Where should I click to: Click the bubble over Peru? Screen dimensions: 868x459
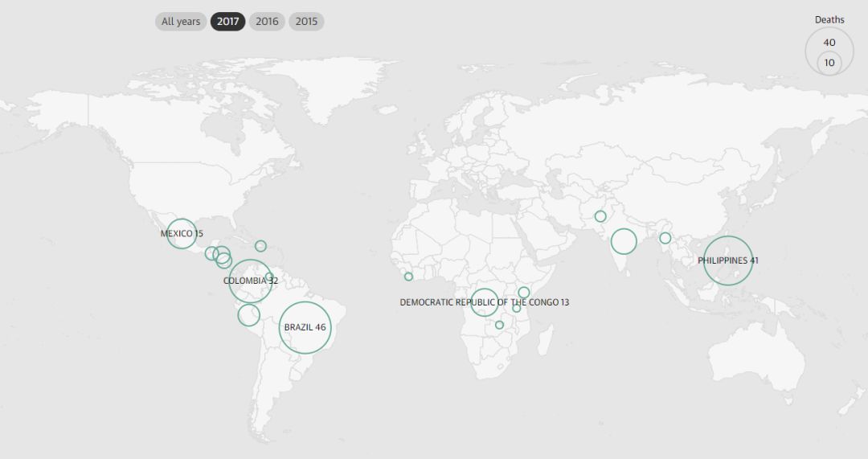[x=248, y=315]
